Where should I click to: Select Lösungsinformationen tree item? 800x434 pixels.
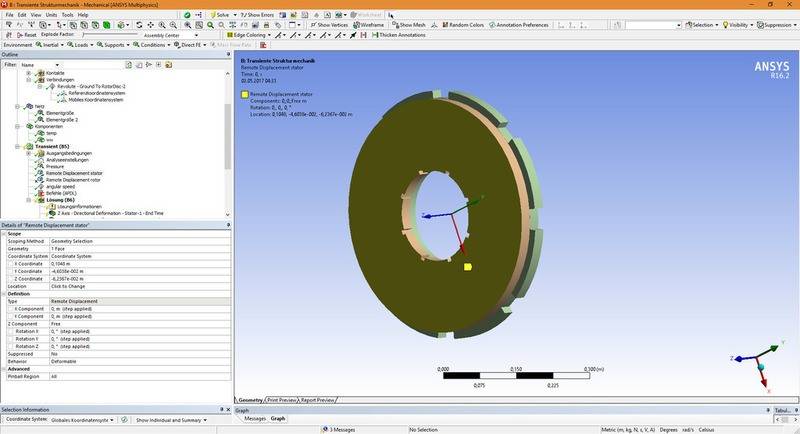(x=79, y=207)
